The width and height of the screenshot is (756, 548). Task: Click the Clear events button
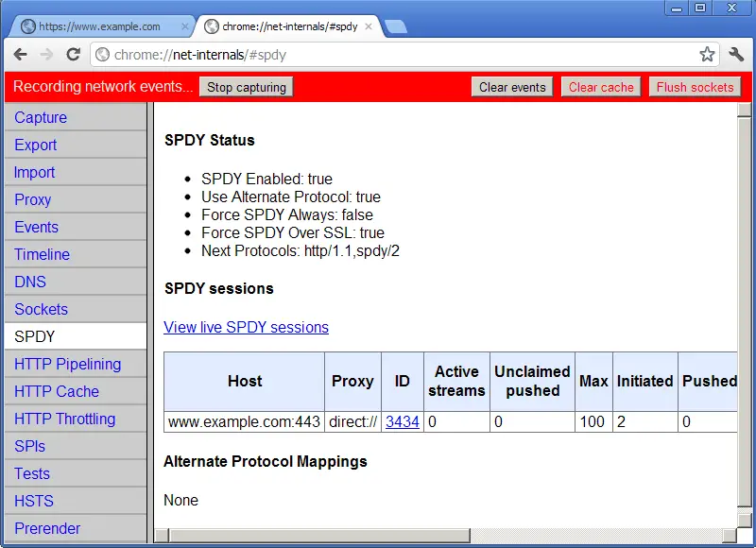pyautogui.click(x=512, y=87)
